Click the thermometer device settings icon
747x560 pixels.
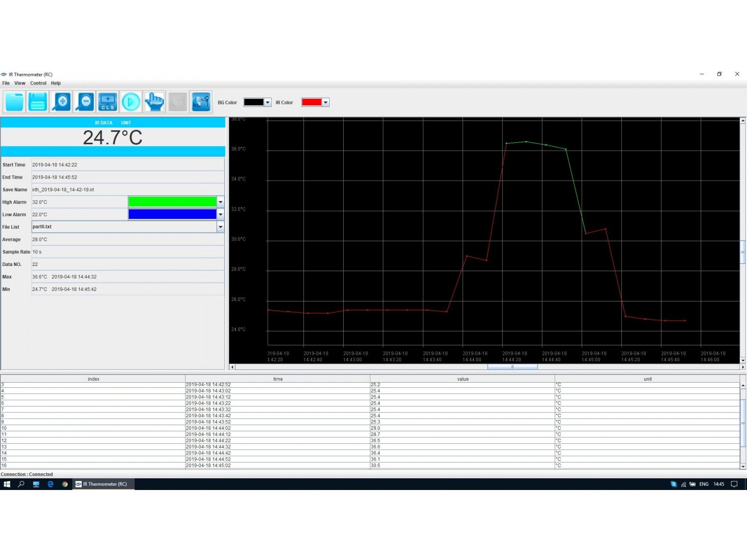pos(201,102)
